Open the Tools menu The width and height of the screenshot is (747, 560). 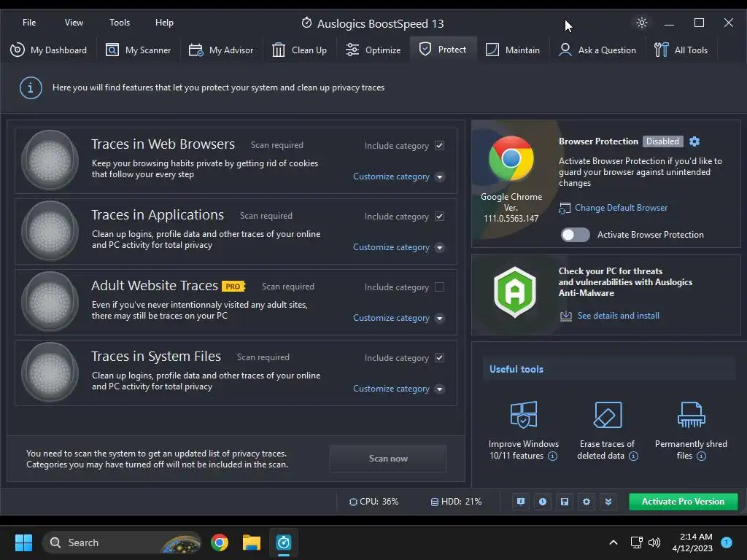click(120, 23)
